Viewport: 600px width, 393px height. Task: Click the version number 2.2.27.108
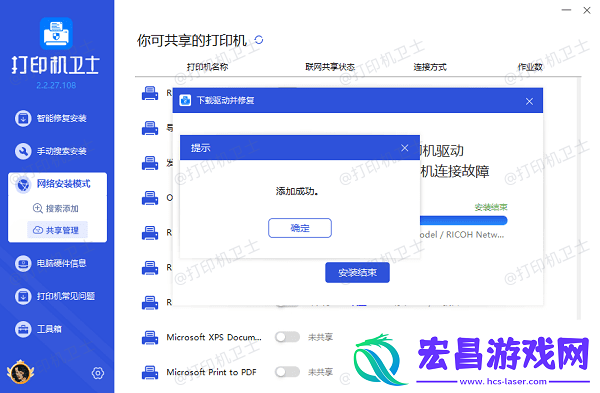[x=56, y=85]
